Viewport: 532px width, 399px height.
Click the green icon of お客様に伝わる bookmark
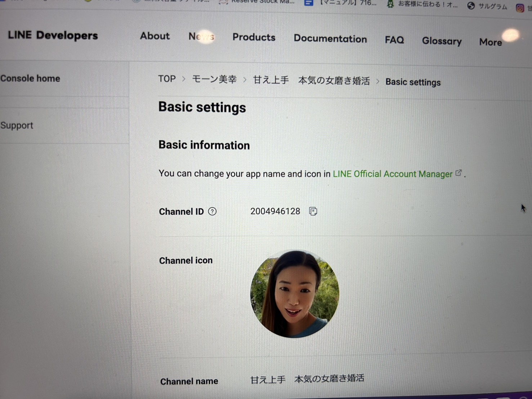tap(390, 4)
